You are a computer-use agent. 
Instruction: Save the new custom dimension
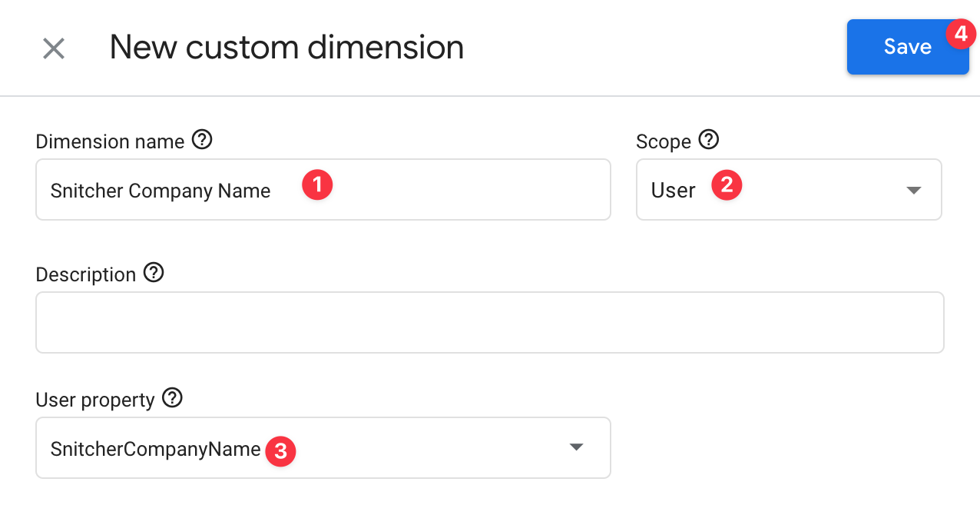[907, 47]
